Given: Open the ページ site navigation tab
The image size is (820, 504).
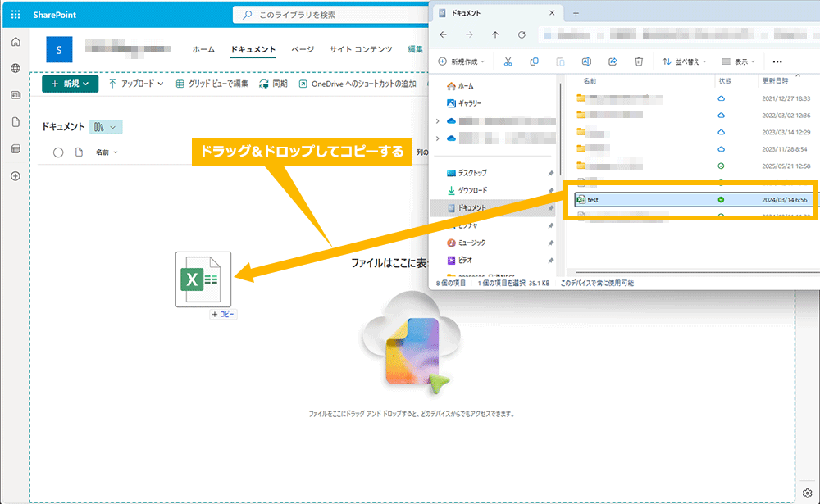Looking at the screenshot, I should [303, 49].
